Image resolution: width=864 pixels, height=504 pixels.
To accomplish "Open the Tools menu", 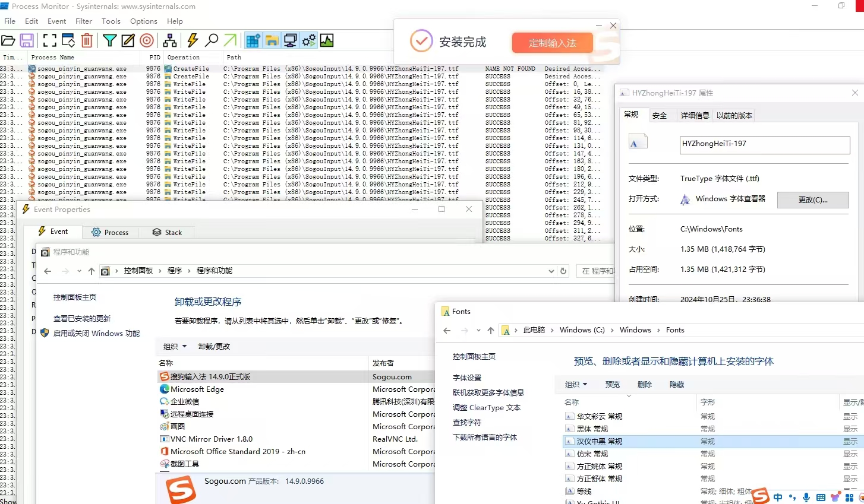I will tap(111, 21).
